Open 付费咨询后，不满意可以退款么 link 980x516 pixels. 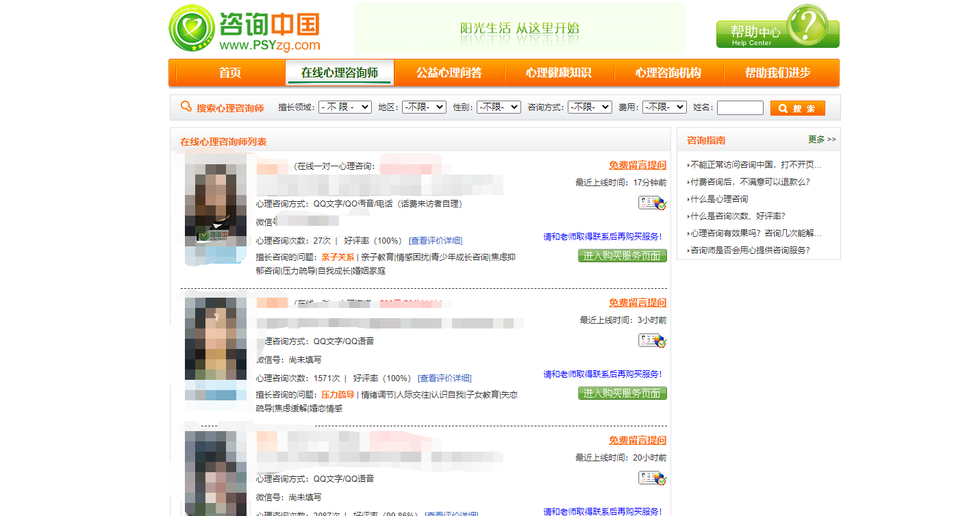pyautogui.click(x=750, y=182)
